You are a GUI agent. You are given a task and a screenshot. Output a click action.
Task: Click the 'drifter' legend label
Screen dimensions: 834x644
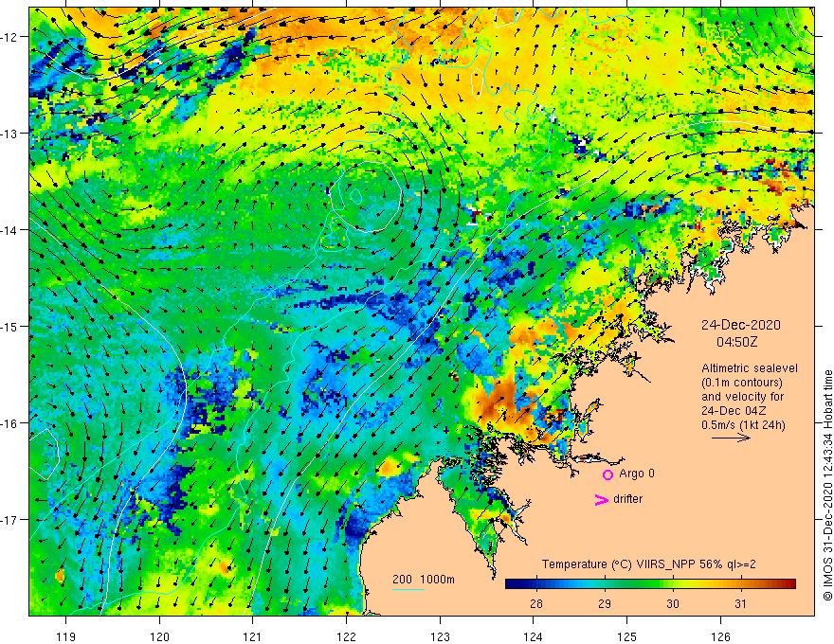(627, 499)
